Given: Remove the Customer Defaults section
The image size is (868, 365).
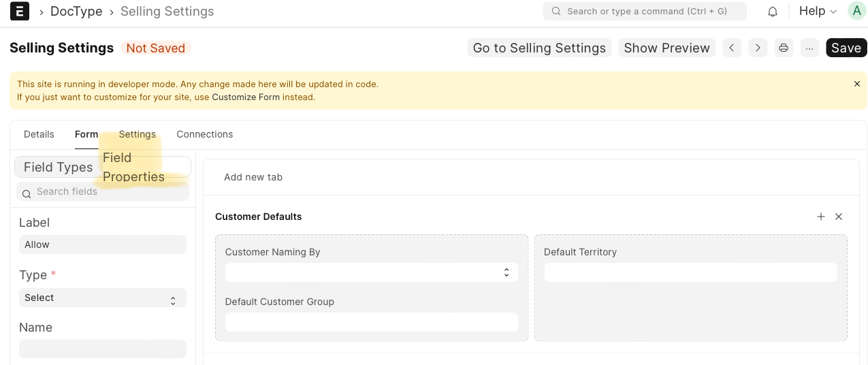Looking at the screenshot, I should pos(839,217).
